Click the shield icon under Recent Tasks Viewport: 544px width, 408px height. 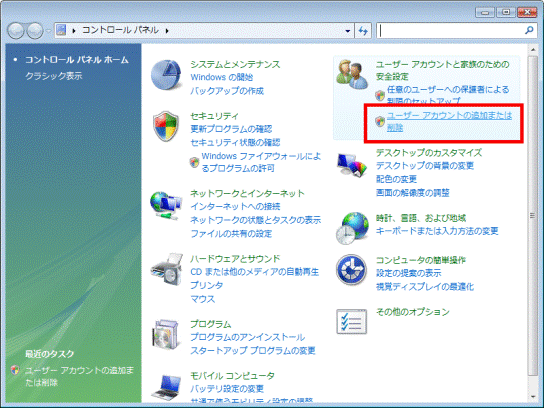point(15,370)
